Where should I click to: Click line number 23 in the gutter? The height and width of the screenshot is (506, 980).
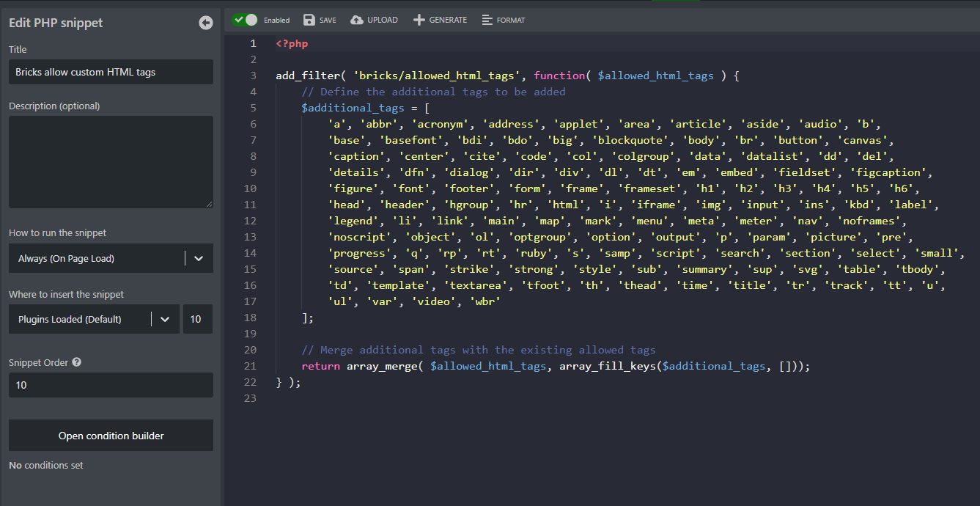coord(250,398)
